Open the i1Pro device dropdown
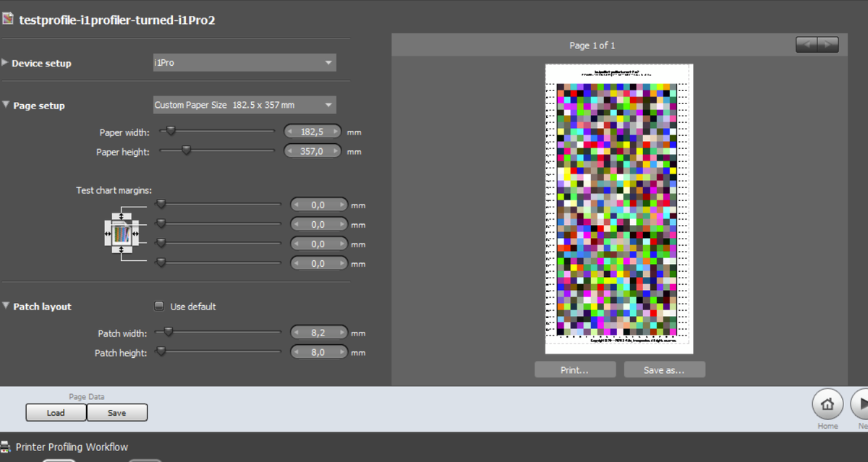The width and height of the screenshot is (868, 462). click(244, 63)
